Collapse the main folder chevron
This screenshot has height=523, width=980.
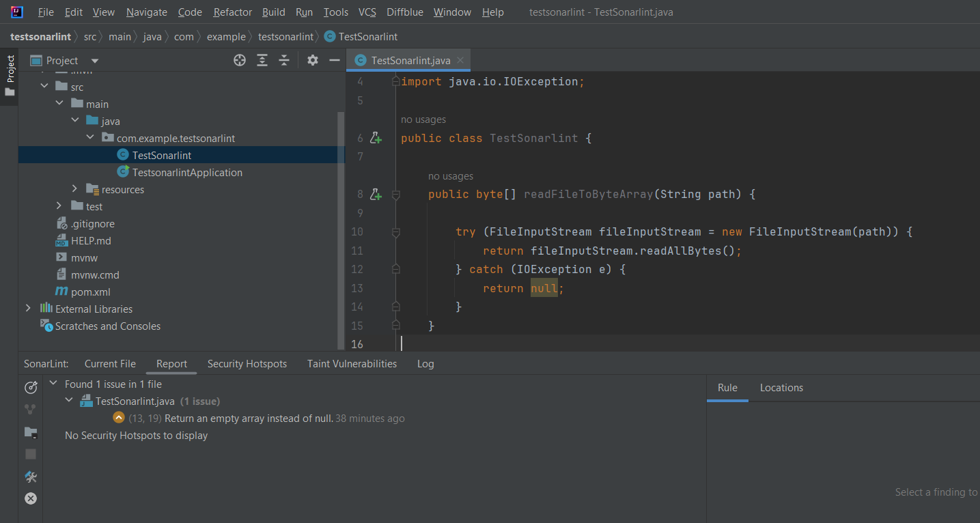(x=60, y=104)
